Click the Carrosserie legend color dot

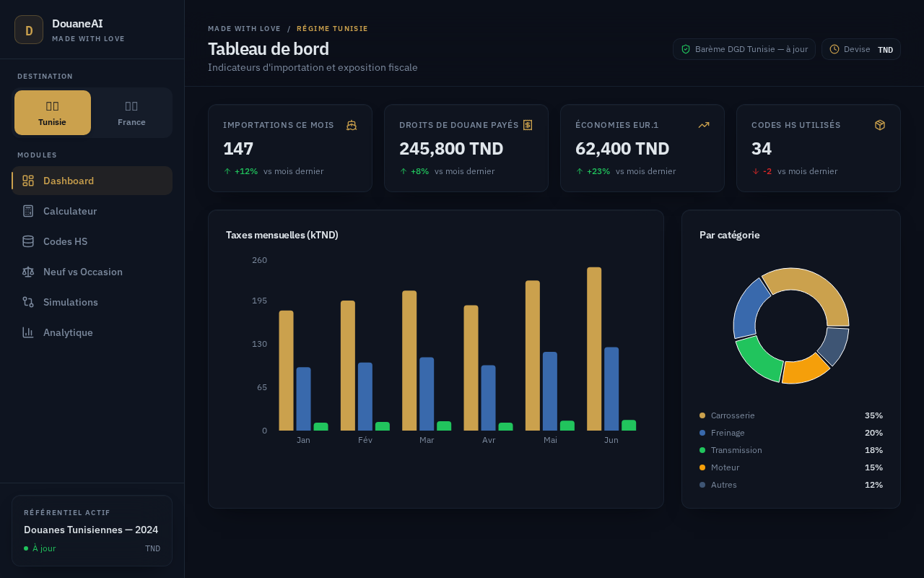(x=702, y=415)
